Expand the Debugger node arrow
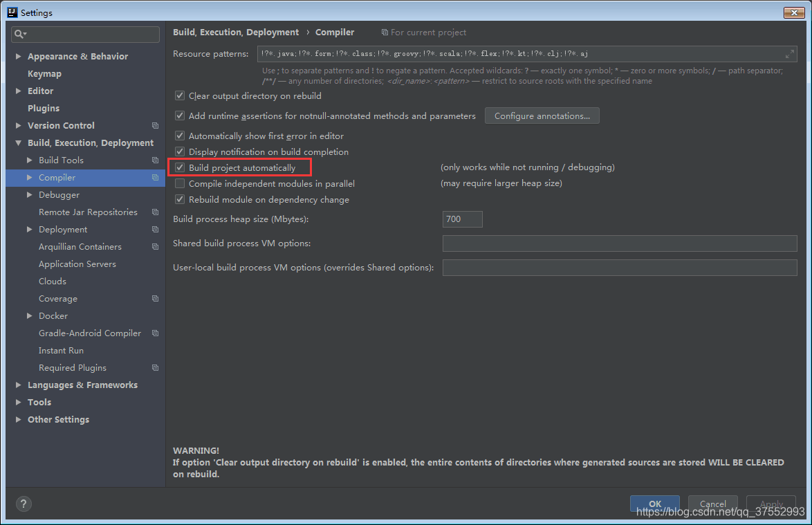The height and width of the screenshot is (525, 812). click(x=30, y=195)
